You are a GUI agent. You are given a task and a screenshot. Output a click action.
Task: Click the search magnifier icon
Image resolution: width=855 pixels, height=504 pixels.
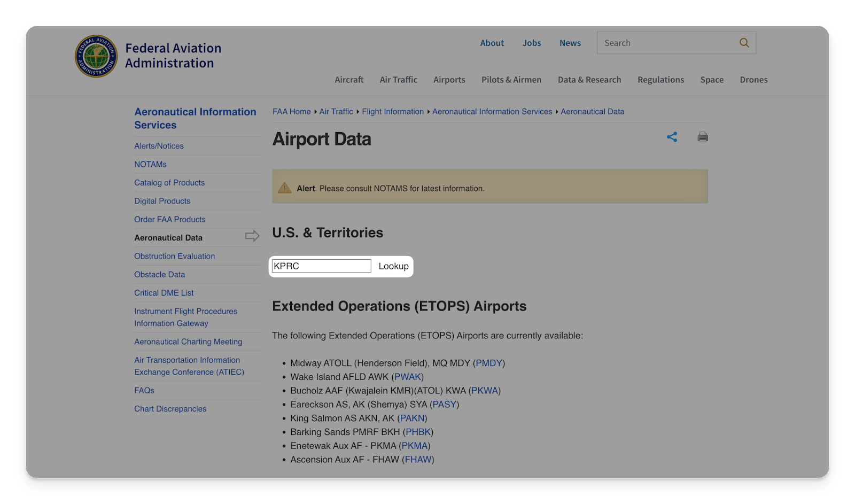[x=744, y=43]
